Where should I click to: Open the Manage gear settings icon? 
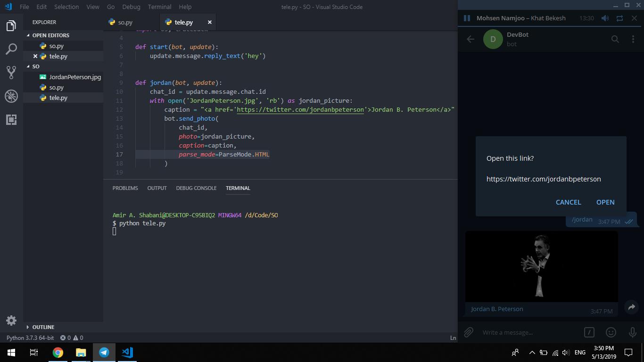(11, 321)
